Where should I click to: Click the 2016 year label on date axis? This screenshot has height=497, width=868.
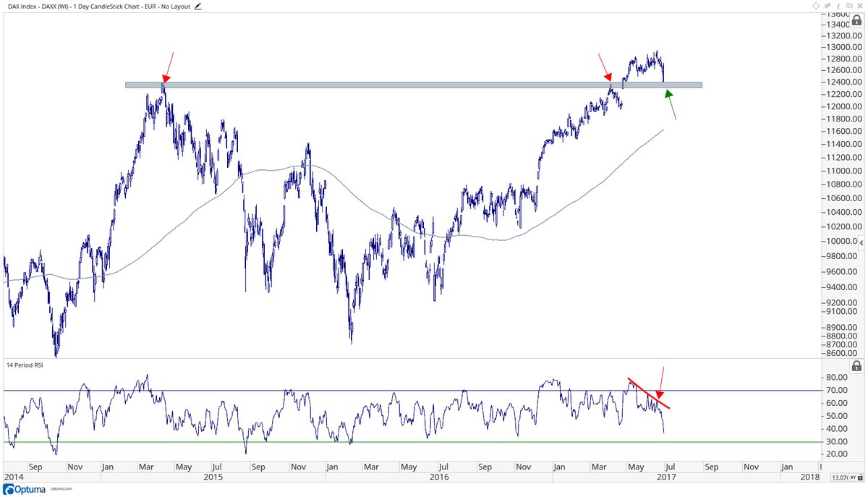tap(438, 477)
